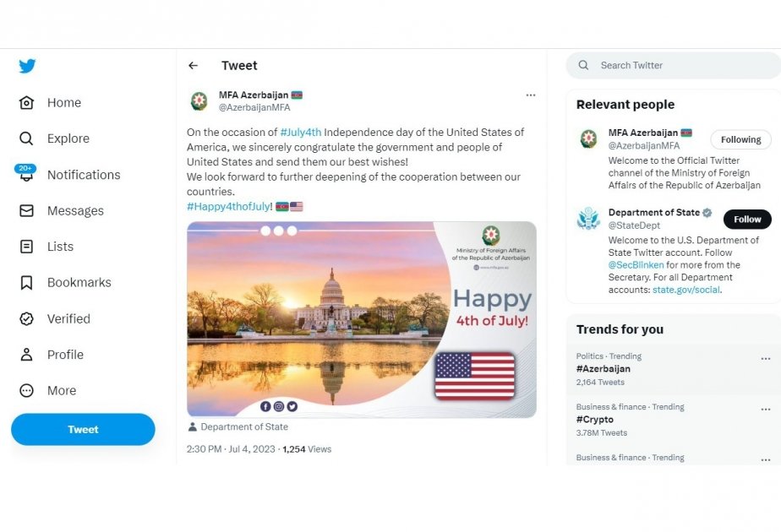Click the Messages envelope icon

click(26, 211)
